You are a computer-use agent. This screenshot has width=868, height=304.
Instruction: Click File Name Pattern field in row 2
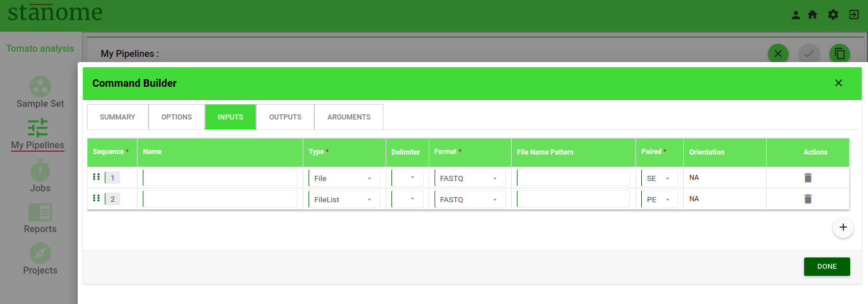click(x=573, y=199)
